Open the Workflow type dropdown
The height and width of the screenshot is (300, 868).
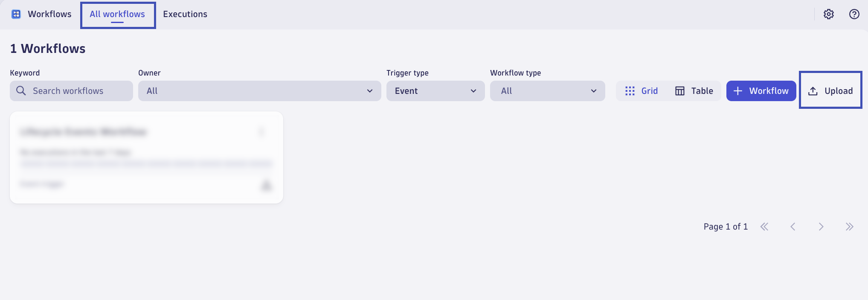click(547, 91)
